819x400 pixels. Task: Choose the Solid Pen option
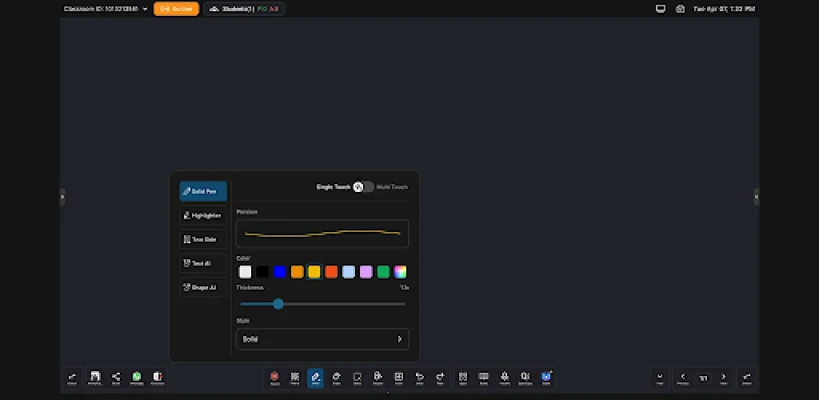click(203, 191)
